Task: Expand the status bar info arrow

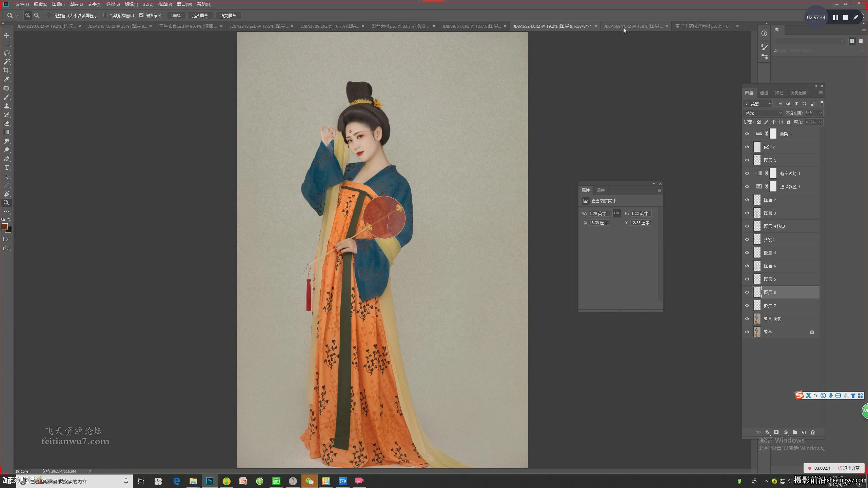Action: tap(90, 471)
